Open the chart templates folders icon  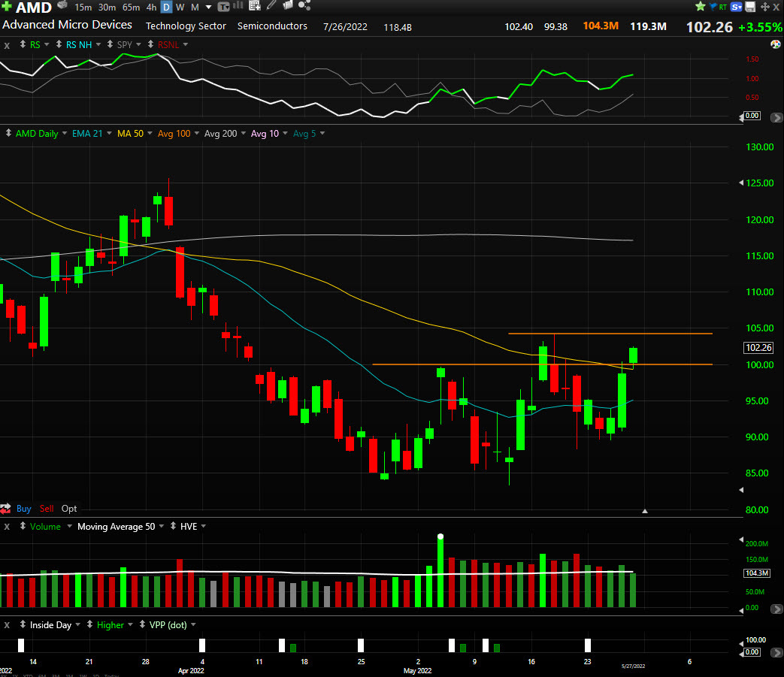point(287,5)
